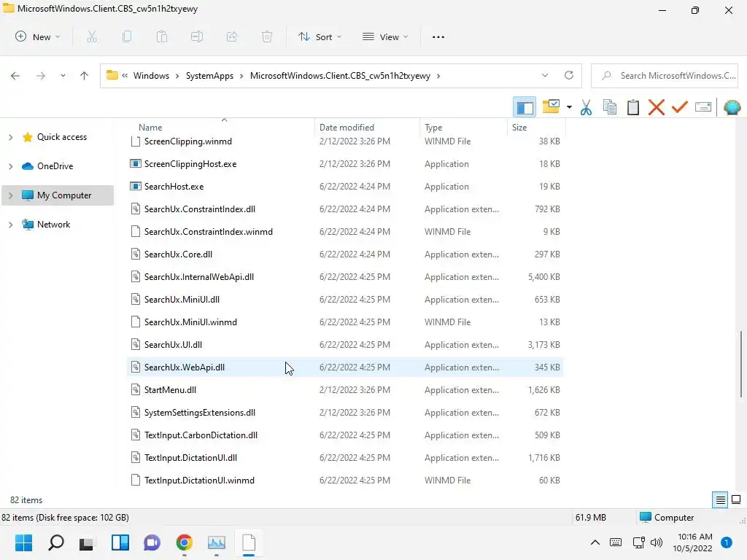Click the Rename icon in command bar
This screenshot has height=560, width=747.
pyautogui.click(x=197, y=36)
